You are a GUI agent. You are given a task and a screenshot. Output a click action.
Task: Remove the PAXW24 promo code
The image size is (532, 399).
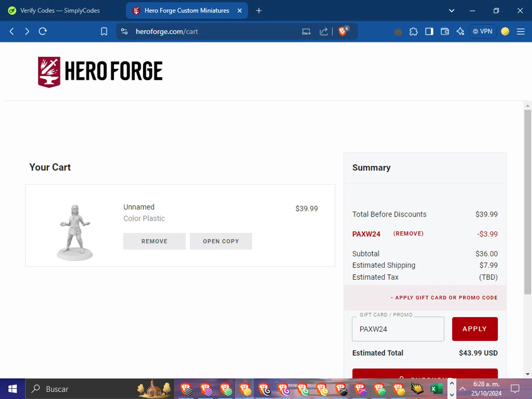pos(408,234)
